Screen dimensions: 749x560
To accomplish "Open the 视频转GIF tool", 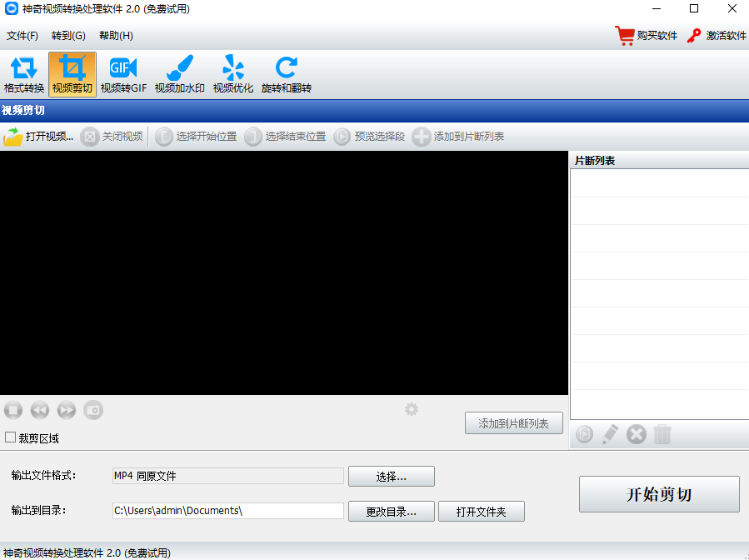I will click(123, 74).
